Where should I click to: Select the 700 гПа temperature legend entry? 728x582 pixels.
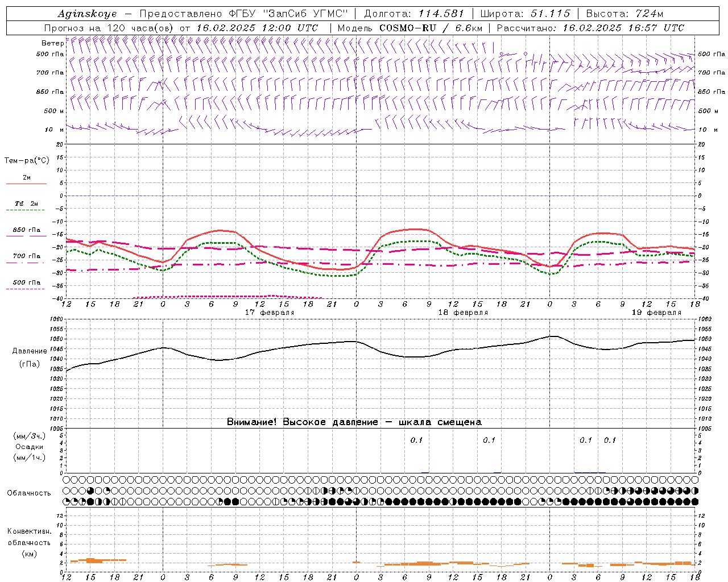point(27,256)
